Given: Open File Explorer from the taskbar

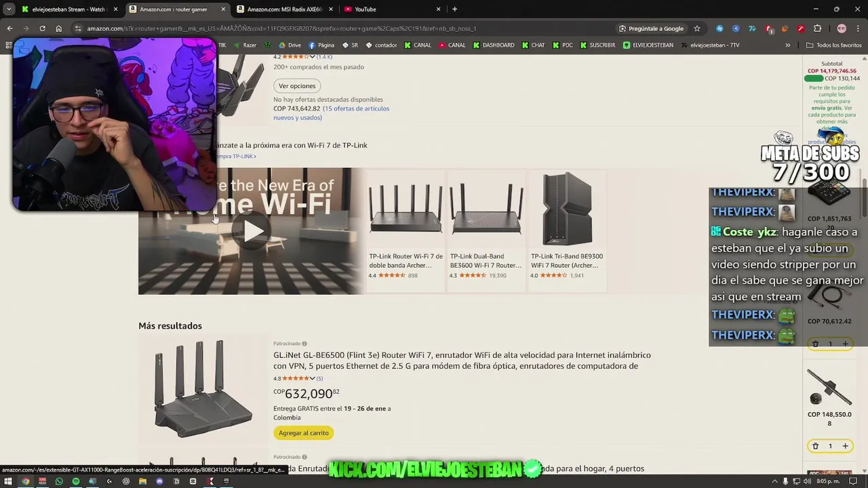Looking at the screenshot, I should (x=142, y=481).
